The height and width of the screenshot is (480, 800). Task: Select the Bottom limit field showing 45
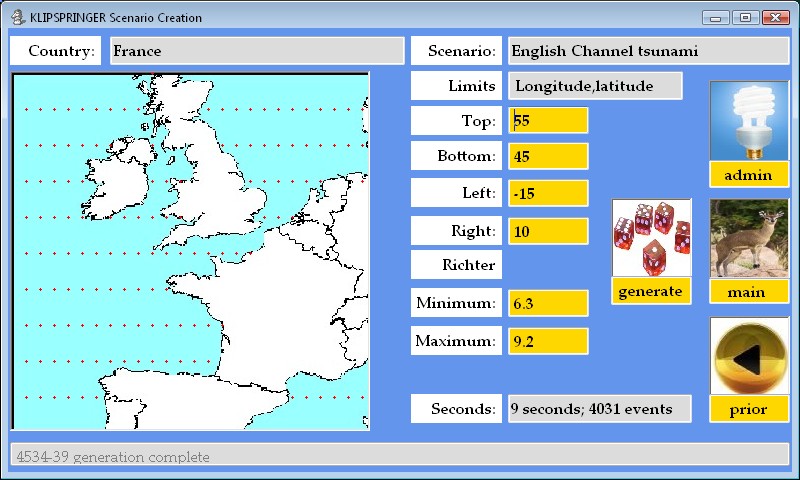[548, 156]
